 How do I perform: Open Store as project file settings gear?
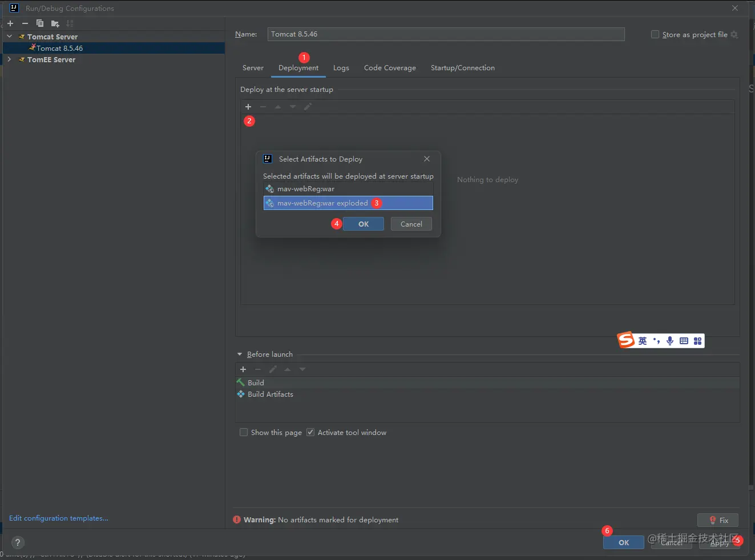[734, 35]
